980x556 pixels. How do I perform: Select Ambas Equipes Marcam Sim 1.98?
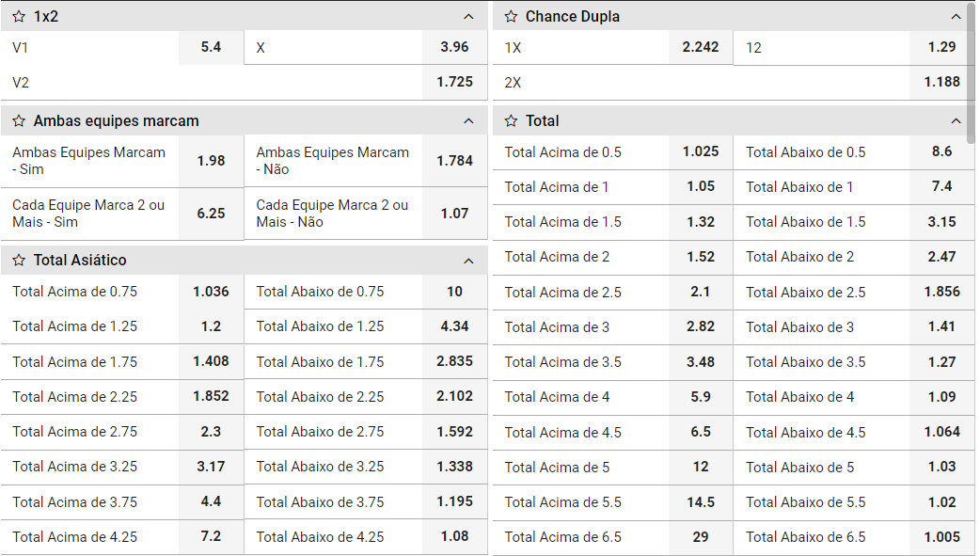(211, 161)
